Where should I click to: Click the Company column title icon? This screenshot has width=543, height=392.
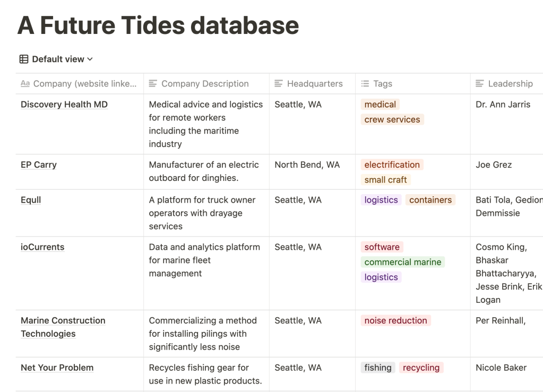tap(25, 84)
